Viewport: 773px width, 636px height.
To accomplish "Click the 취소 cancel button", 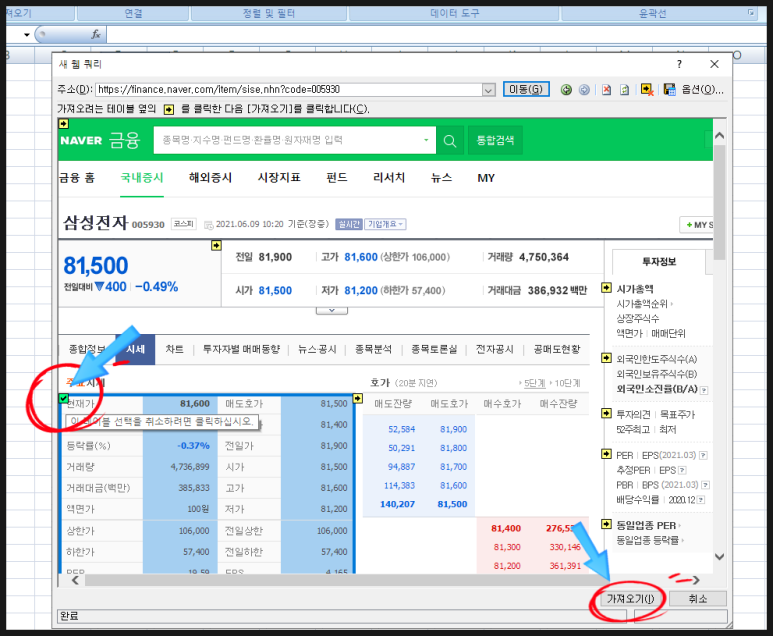I will point(698,599).
